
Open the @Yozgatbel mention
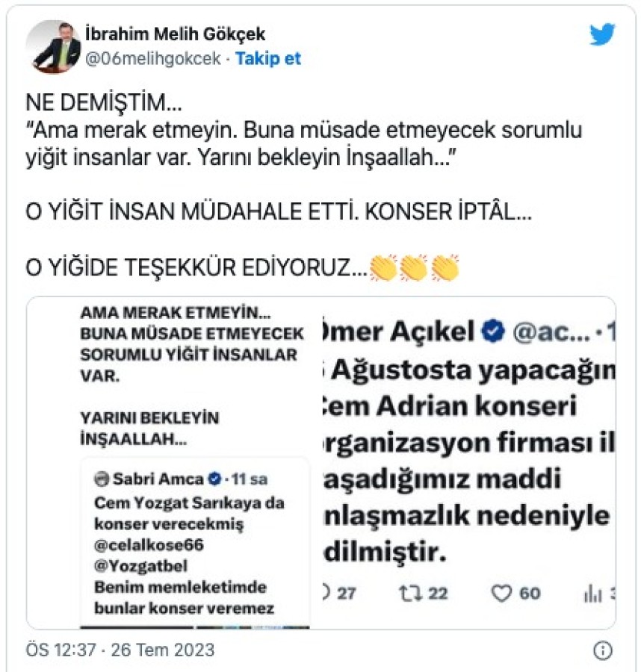141,566
